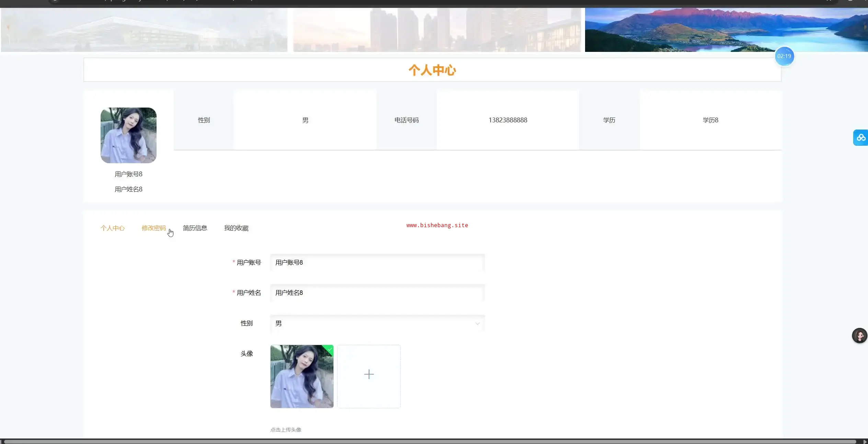The width and height of the screenshot is (868, 444).
Task: Click the www.bishebang.site link
Action: click(437, 225)
